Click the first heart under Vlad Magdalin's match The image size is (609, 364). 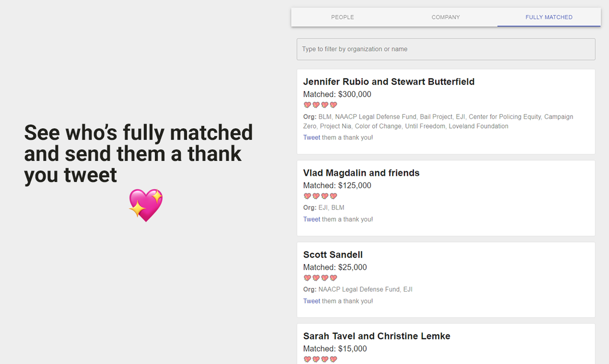pyautogui.click(x=307, y=196)
